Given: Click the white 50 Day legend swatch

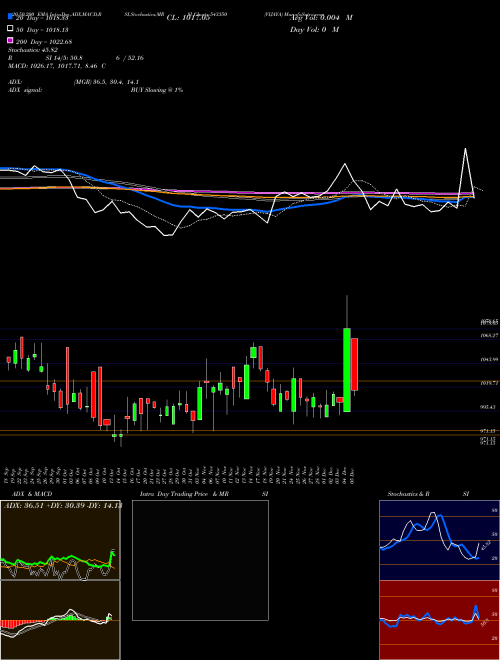Looking at the screenshot, I should [x=11, y=29].
